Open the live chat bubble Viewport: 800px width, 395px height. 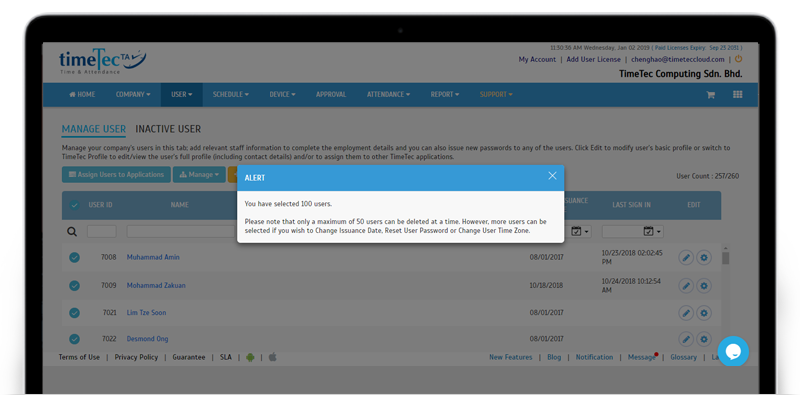click(733, 351)
